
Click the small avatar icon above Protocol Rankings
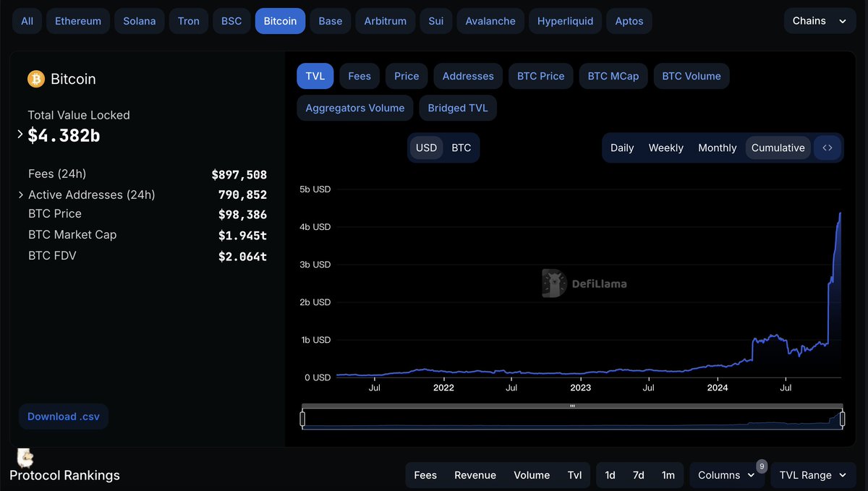tap(25, 458)
